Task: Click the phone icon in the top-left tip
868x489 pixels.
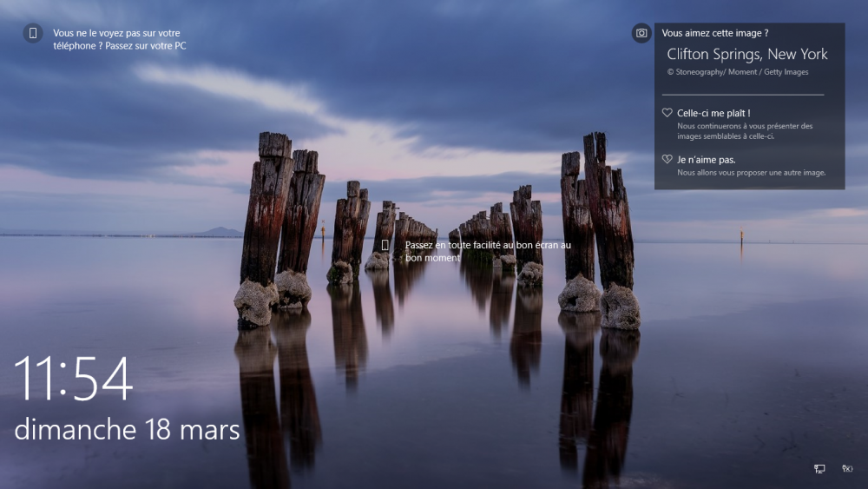Action: click(33, 34)
